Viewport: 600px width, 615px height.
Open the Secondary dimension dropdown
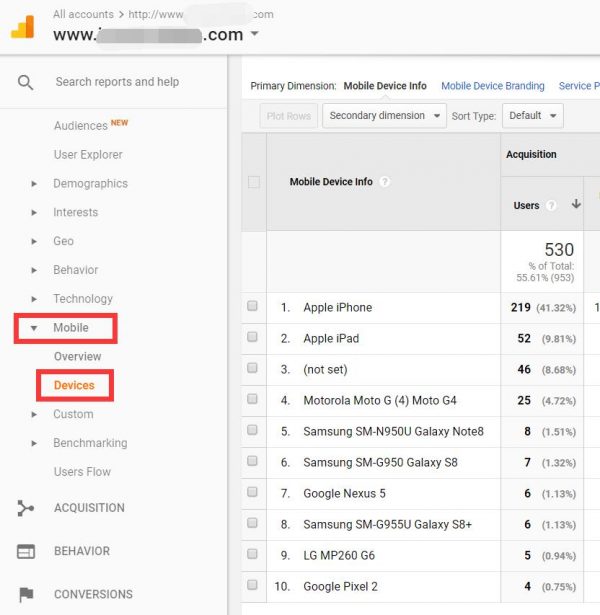point(385,116)
